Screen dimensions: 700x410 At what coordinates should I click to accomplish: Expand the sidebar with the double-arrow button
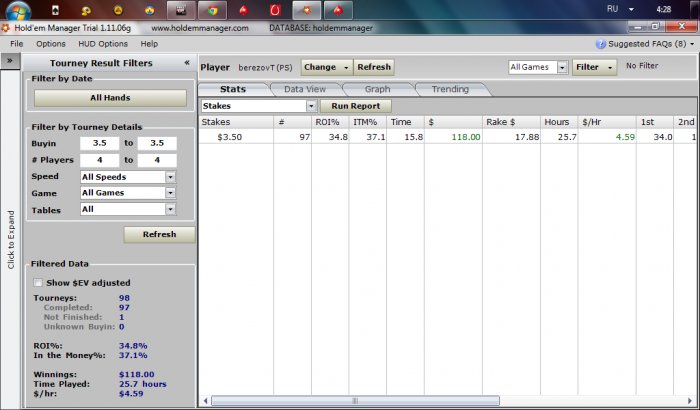click(9, 62)
